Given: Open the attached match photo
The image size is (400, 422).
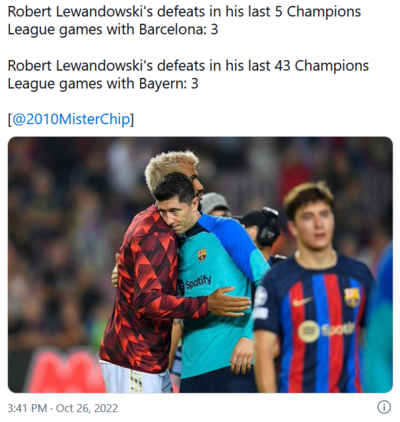Looking at the screenshot, I should 200,265.
